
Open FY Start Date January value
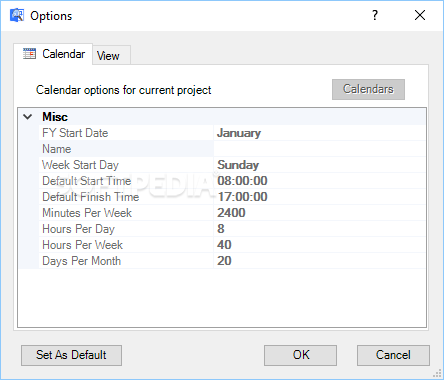(319, 133)
